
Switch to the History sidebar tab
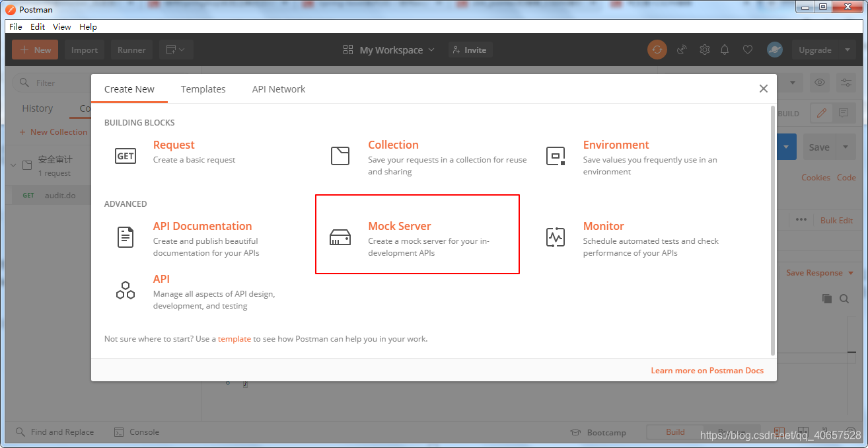[38, 108]
